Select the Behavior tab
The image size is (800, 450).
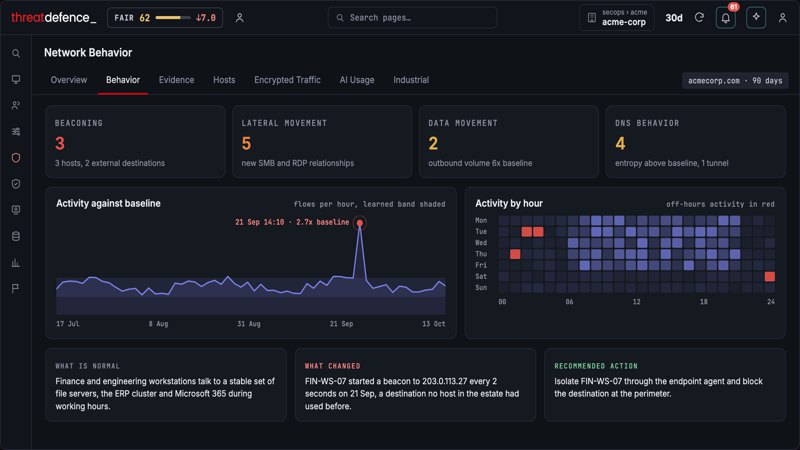click(123, 80)
